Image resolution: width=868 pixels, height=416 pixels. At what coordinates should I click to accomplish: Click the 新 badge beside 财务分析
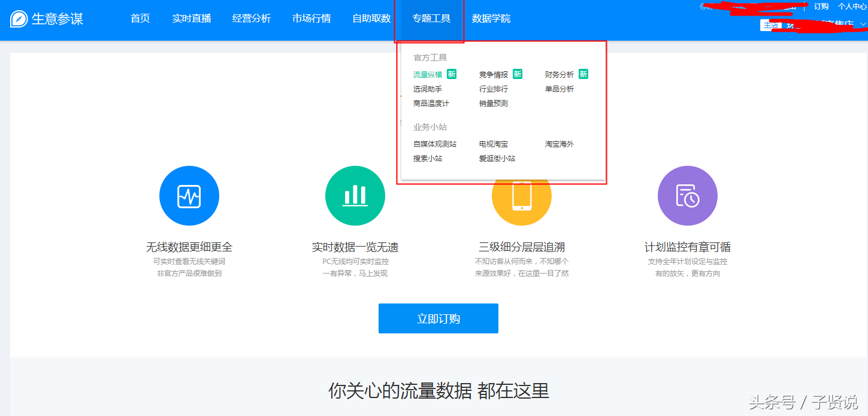pyautogui.click(x=584, y=74)
